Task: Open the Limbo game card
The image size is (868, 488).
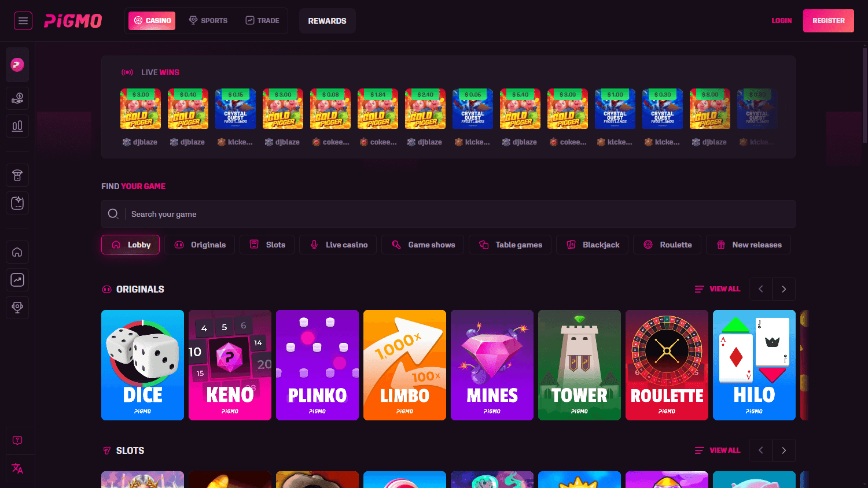Action: 404,365
